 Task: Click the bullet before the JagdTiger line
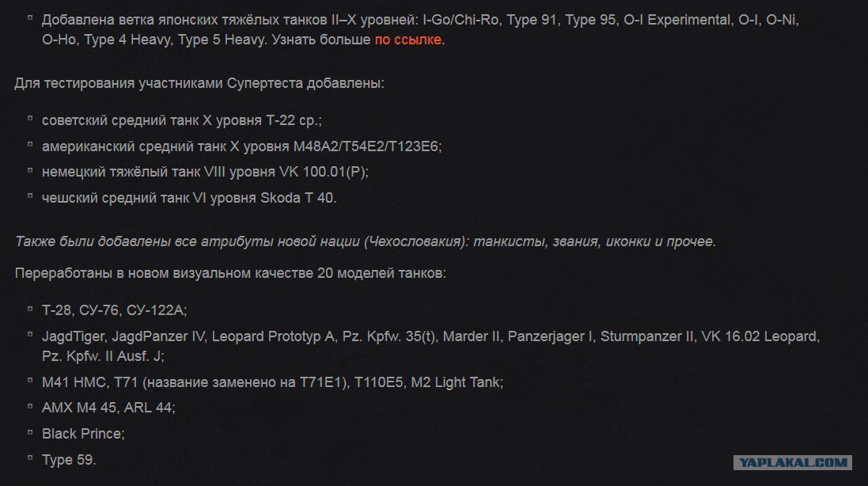(x=30, y=334)
